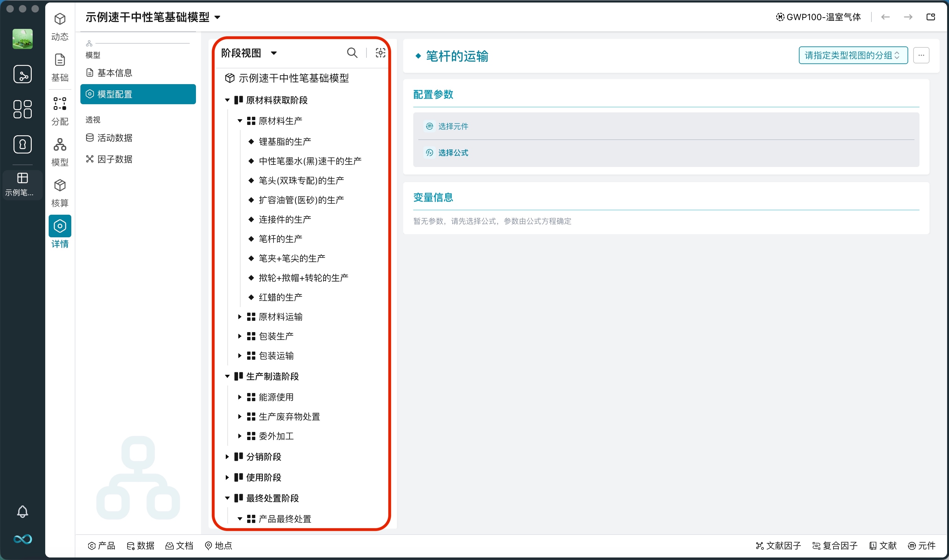This screenshot has height=560, width=949.
Task: Click the search icon in stage view panel
Action: click(352, 53)
